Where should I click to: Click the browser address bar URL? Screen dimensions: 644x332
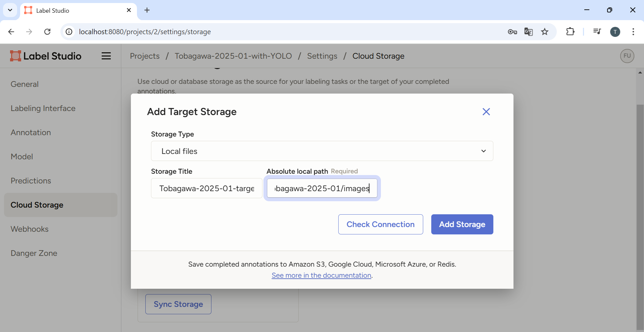pos(145,32)
